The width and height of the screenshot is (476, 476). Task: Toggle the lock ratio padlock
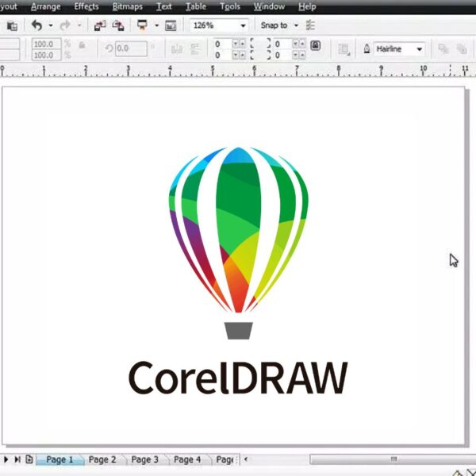82,45
